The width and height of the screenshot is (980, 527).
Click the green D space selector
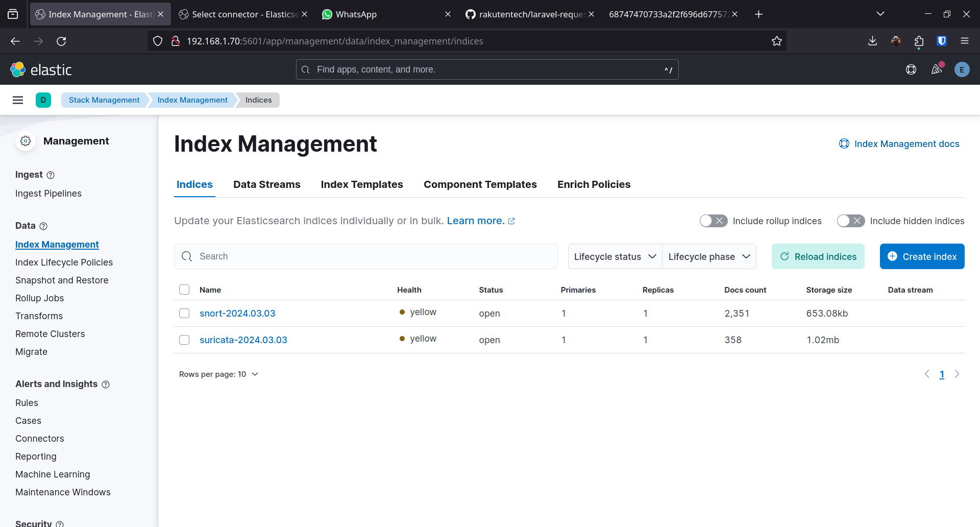(x=43, y=100)
